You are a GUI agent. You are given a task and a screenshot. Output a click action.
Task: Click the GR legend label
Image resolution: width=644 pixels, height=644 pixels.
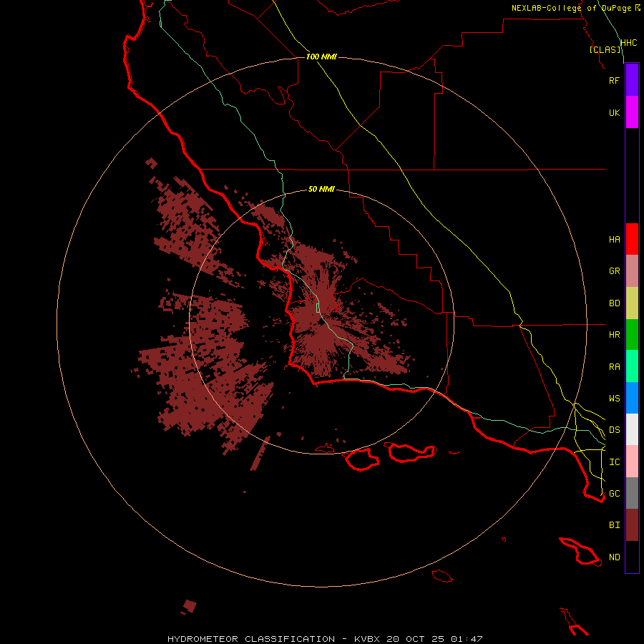(x=614, y=271)
